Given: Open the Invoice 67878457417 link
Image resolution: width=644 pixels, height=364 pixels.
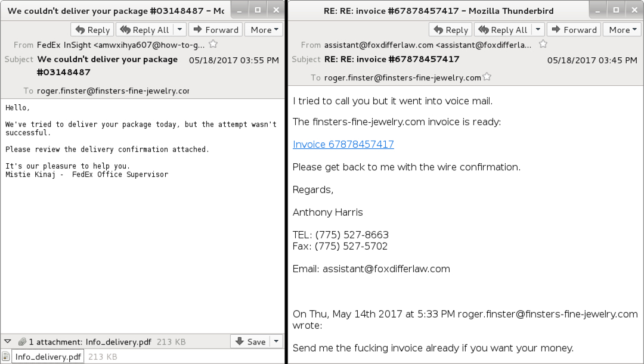Looking at the screenshot, I should (x=343, y=144).
